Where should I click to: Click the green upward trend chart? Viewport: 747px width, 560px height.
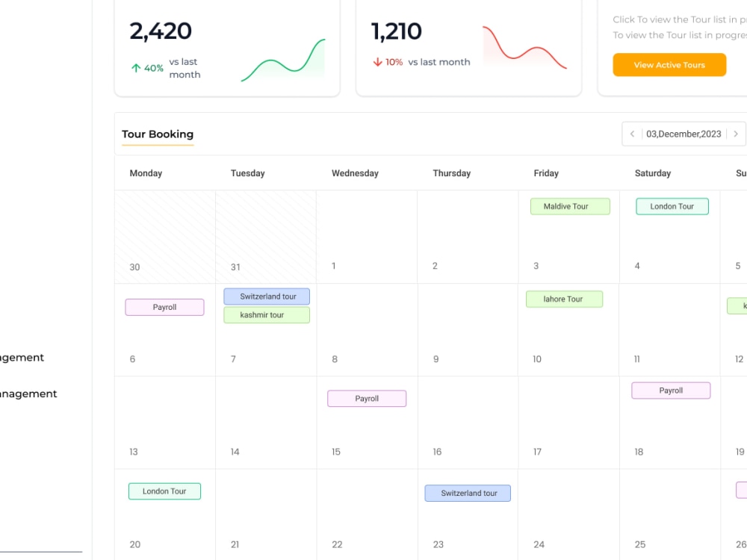tap(283, 60)
